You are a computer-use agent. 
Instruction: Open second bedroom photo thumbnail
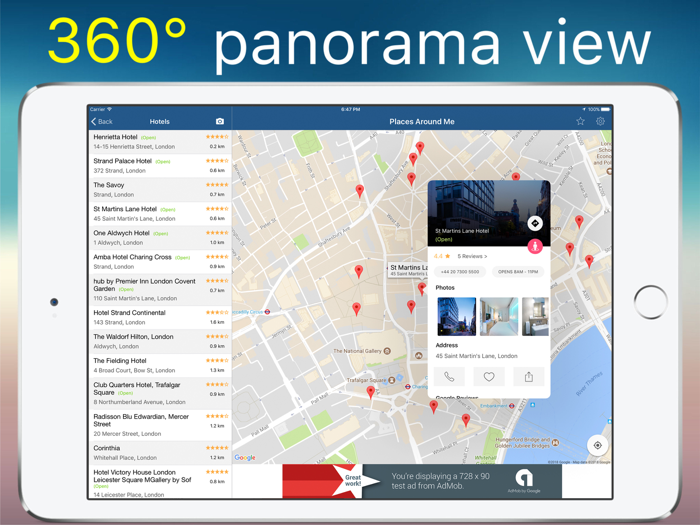pos(499,317)
